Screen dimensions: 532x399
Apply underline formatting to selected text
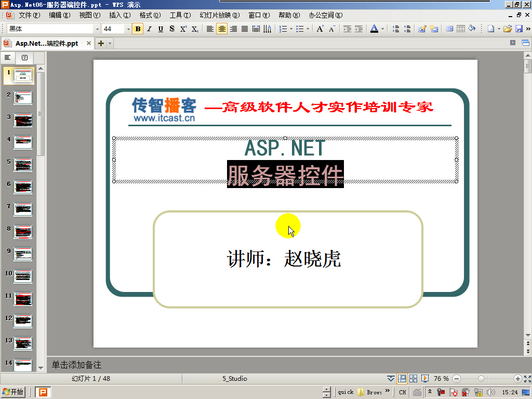tap(160, 29)
